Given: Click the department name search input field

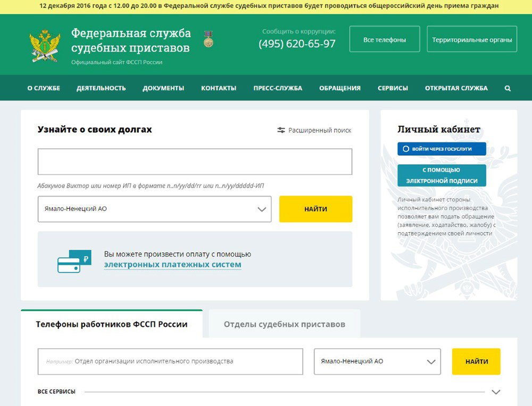Looking at the screenshot, I should tap(170, 361).
